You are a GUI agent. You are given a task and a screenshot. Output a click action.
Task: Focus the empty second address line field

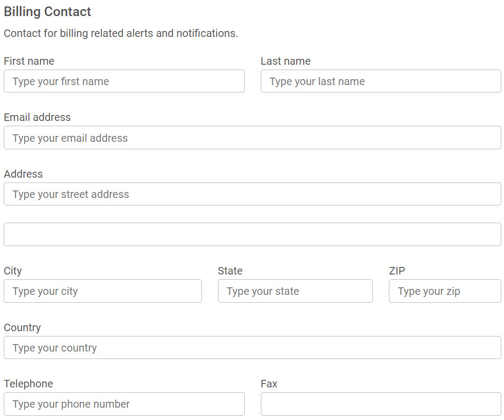(252, 234)
